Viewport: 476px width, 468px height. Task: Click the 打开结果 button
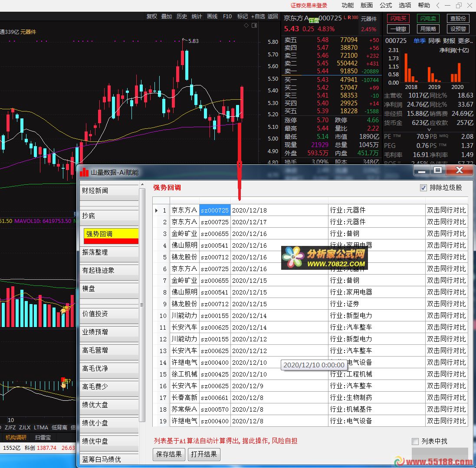tap(204, 455)
